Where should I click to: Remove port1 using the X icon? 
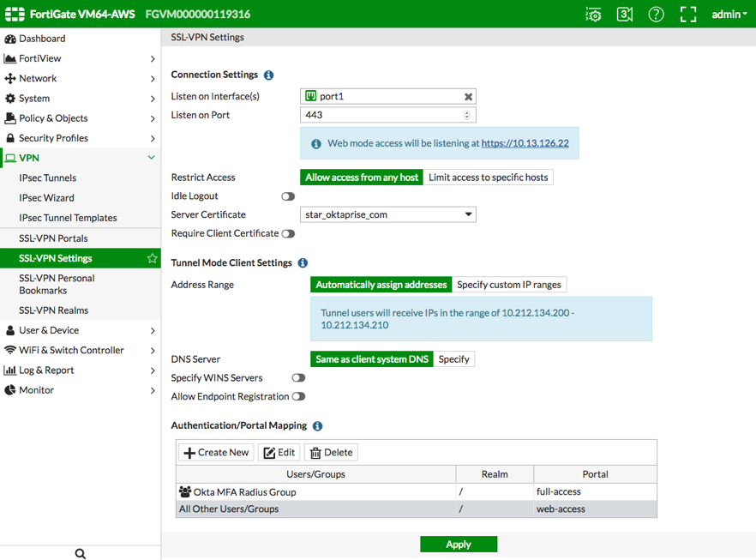point(468,97)
